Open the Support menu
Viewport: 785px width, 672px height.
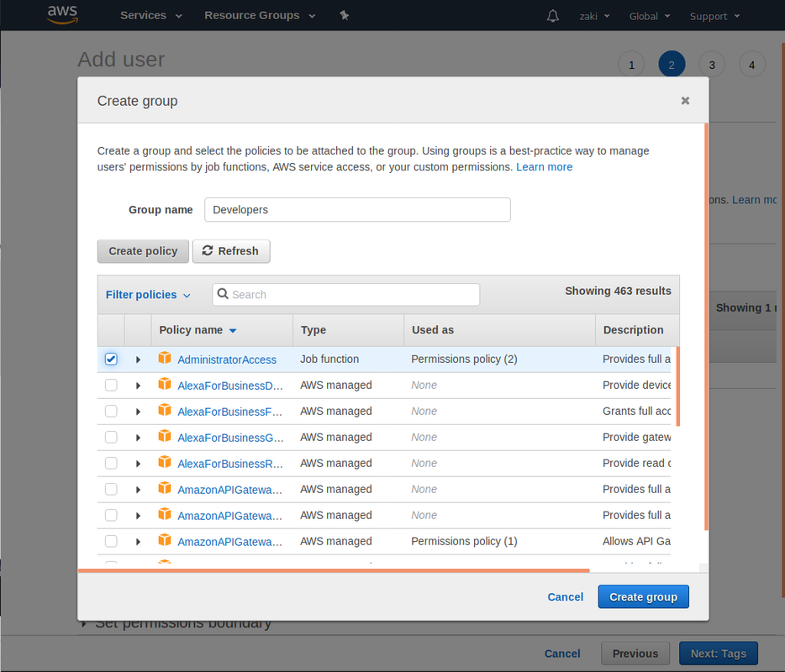point(714,16)
